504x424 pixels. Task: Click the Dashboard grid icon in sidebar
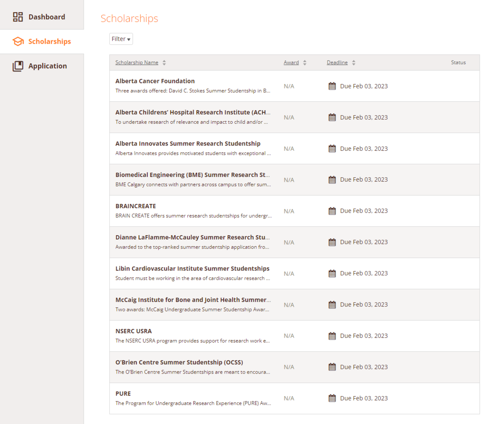coord(18,16)
